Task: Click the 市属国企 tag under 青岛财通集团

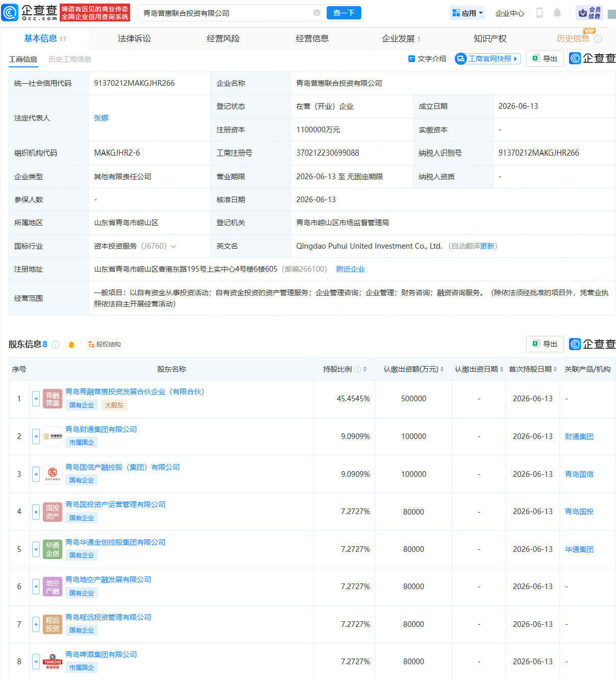Action: (82, 443)
